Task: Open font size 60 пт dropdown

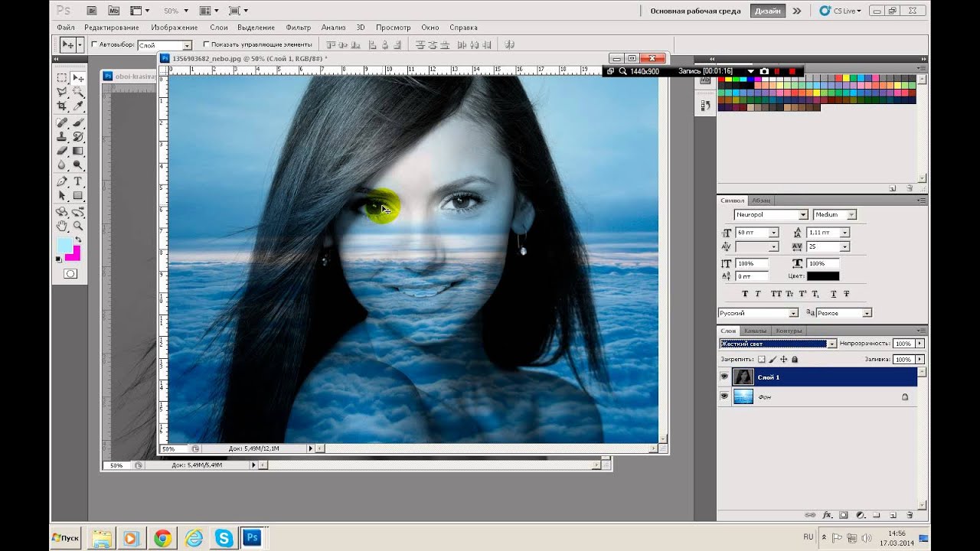Action: coord(773,233)
